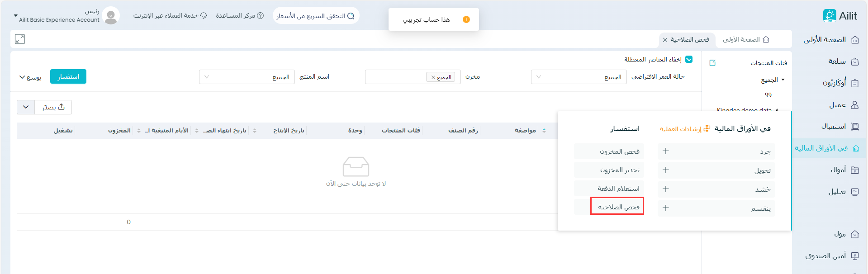Viewport: 868px width, 274px height.
Task: Select فحص المخزون from the menu
Action: click(x=619, y=151)
